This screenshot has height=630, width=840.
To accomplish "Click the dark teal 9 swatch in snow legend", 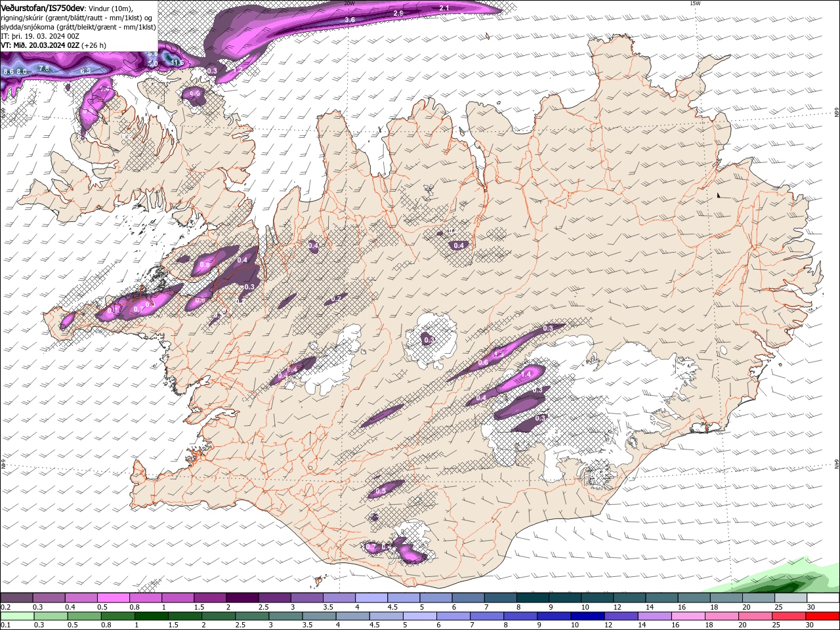I will pos(564,598).
